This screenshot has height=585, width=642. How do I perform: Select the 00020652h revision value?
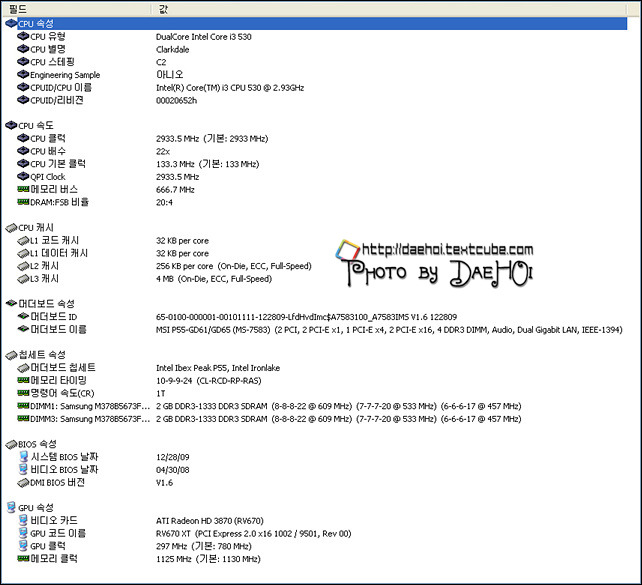click(x=176, y=100)
